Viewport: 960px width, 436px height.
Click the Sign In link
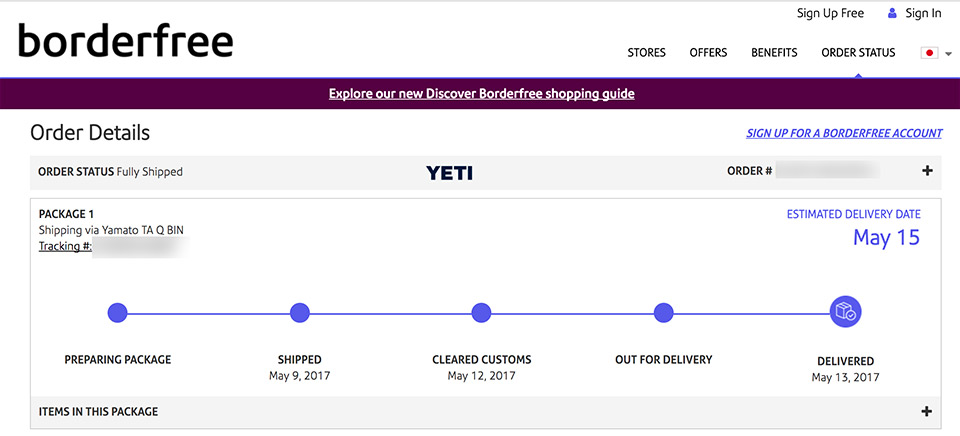point(923,13)
